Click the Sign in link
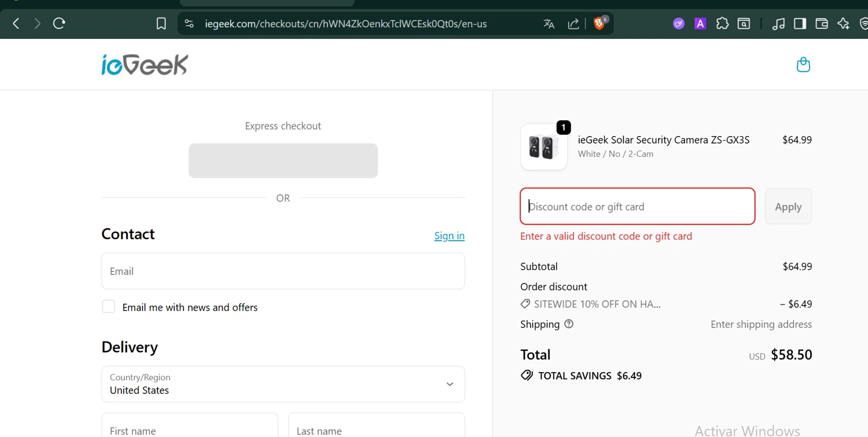The height and width of the screenshot is (437, 868). pos(450,236)
